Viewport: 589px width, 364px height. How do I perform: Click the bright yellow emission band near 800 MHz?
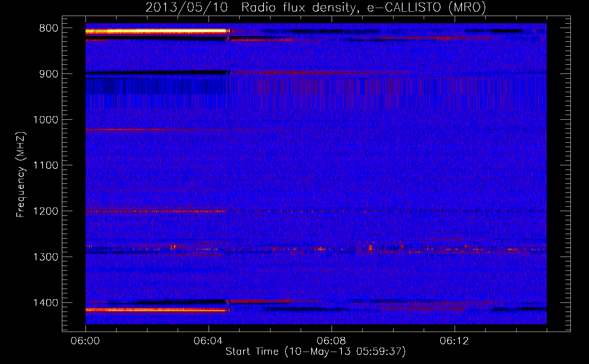pyautogui.click(x=157, y=31)
